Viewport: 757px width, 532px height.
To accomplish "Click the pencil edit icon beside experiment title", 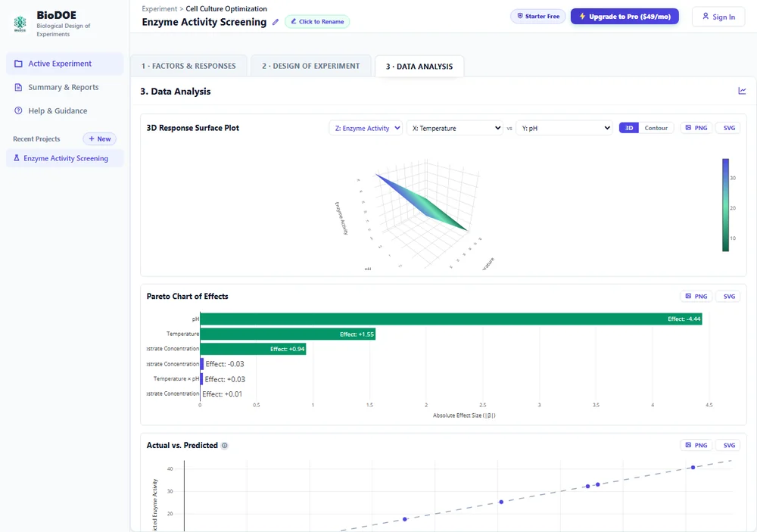I will (x=276, y=22).
